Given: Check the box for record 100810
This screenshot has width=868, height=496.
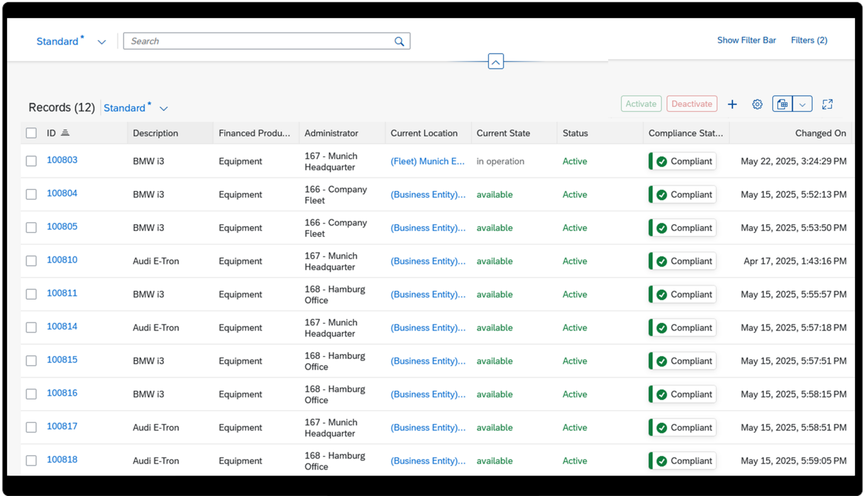Looking at the screenshot, I should [31, 261].
